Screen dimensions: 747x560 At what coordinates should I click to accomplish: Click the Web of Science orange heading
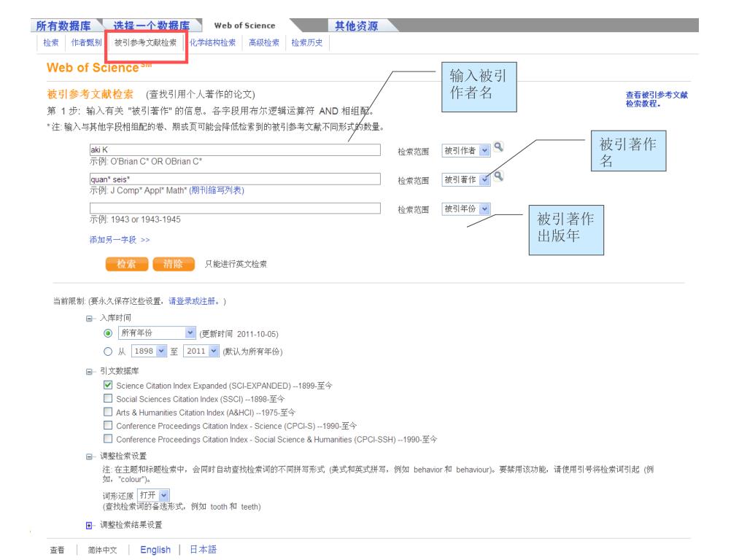(98, 67)
